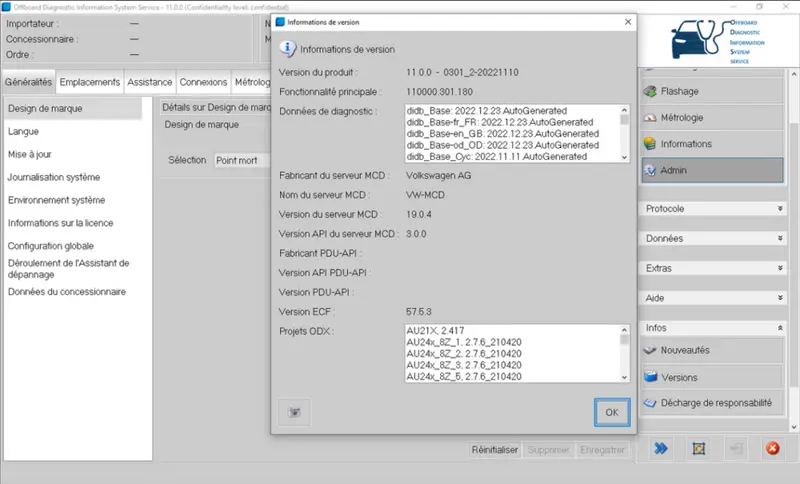Open the Informations mode icon
Viewport: 800px width, 484px height.
tap(650, 144)
